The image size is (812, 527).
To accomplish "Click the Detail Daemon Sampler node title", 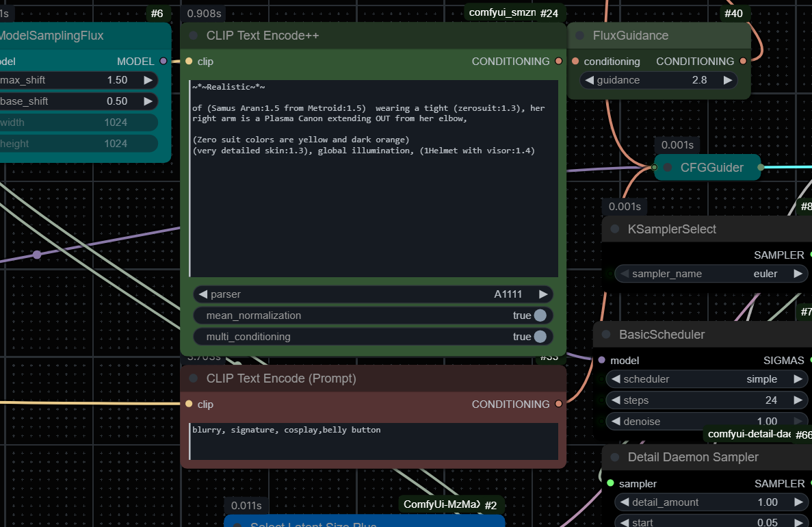I will [x=693, y=457].
